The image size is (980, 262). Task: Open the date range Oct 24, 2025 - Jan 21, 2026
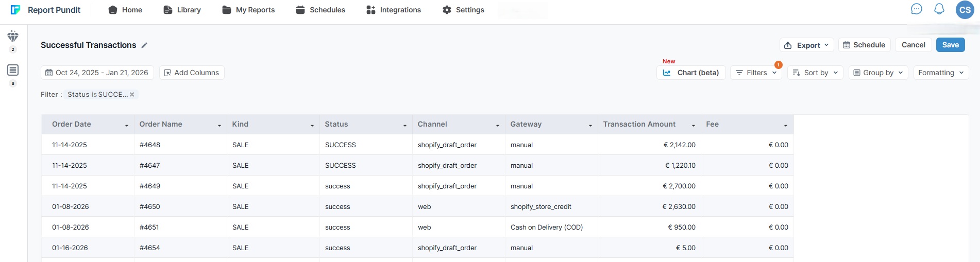[97, 73]
